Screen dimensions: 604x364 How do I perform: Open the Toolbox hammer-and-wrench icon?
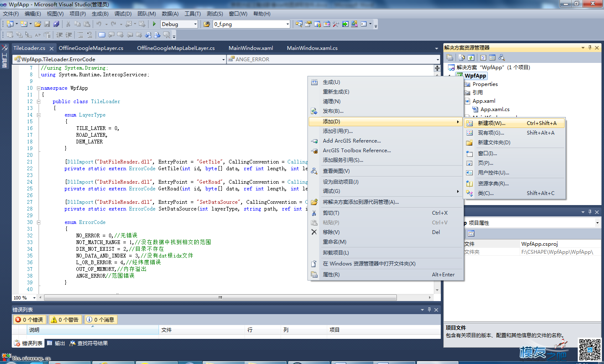pyautogui.click(x=336, y=24)
